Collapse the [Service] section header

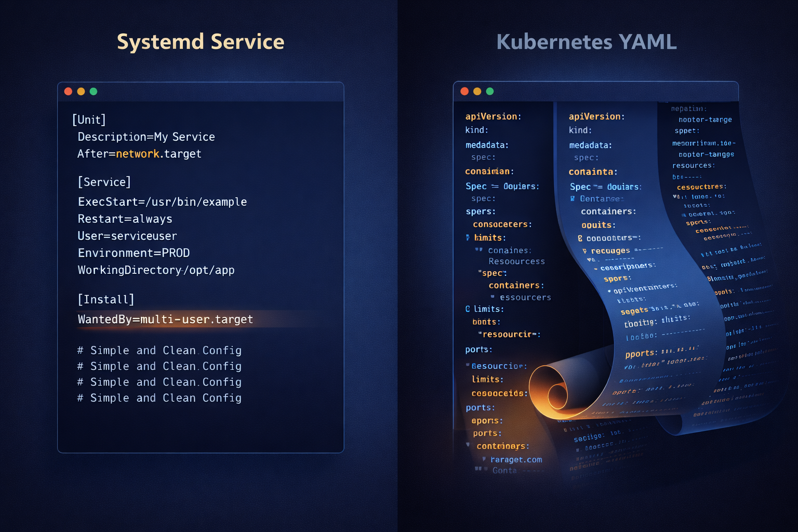click(104, 182)
